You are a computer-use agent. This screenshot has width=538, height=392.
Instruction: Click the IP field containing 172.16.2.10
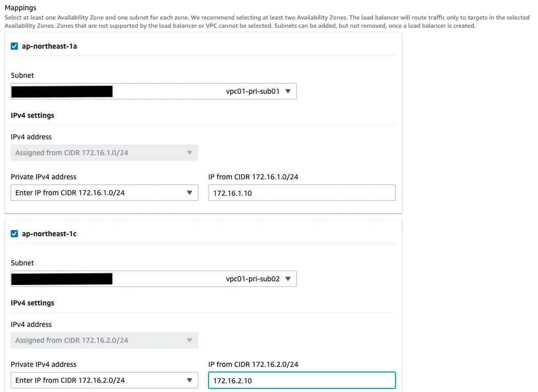pyautogui.click(x=302, y=380)
